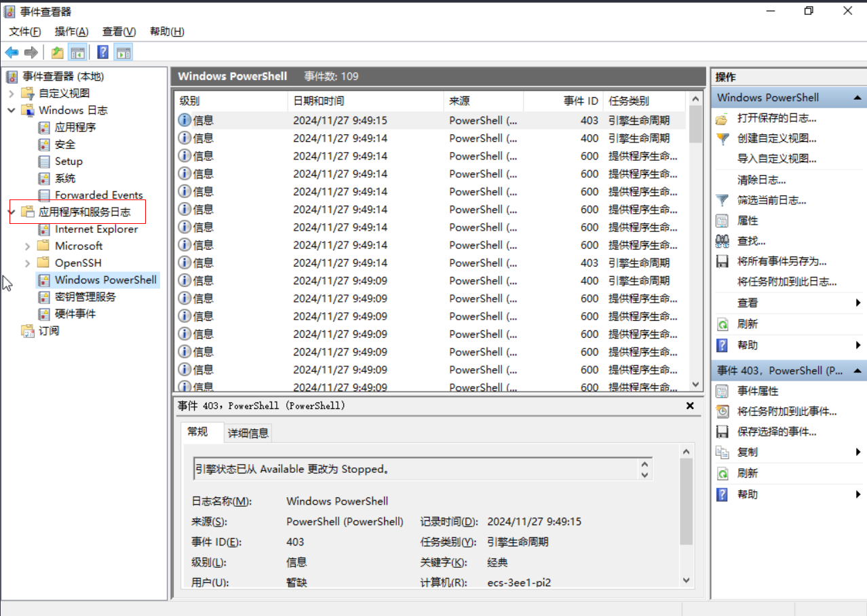The width and height of the screenshot is (867, 616).
Task: Click 导入自定义视图... in the actions pane
Action: pyautogui.click(x=777, y=159)
